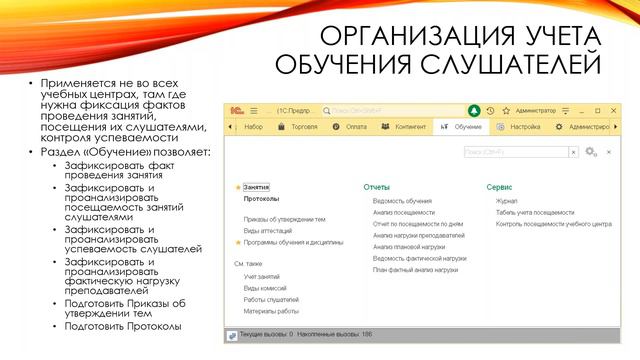This screenshot has height=360, width=640.
Task: Open the Журнал service link
Action: pos(507,201)
